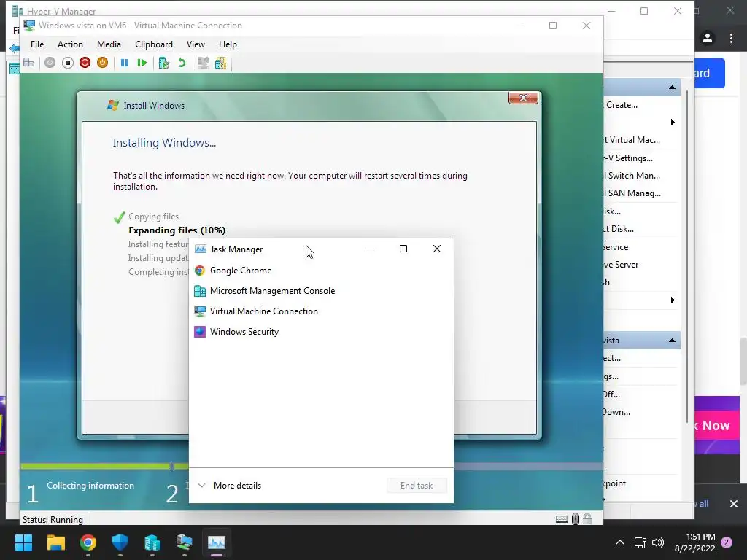Collapse the vista Actions section arrow
This screenshot has width=747, height=560.
pos(672,341)
